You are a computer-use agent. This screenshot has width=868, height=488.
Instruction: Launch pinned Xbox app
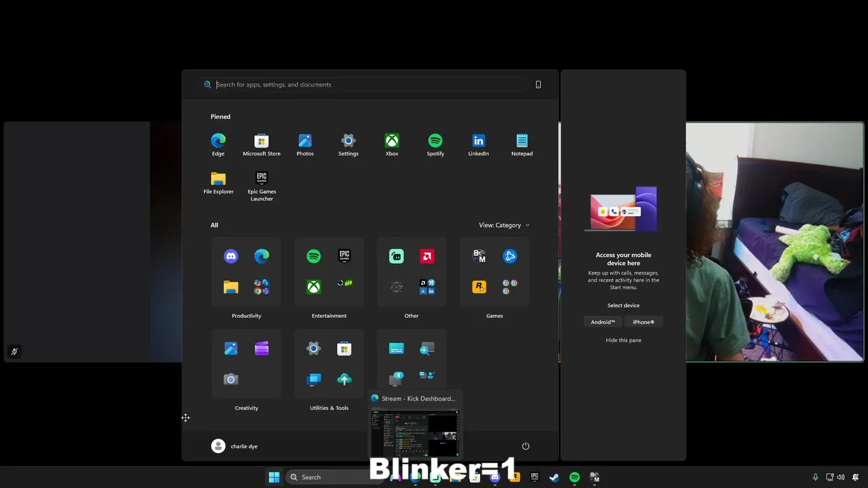pyautogui.click(x=391, y=144)
